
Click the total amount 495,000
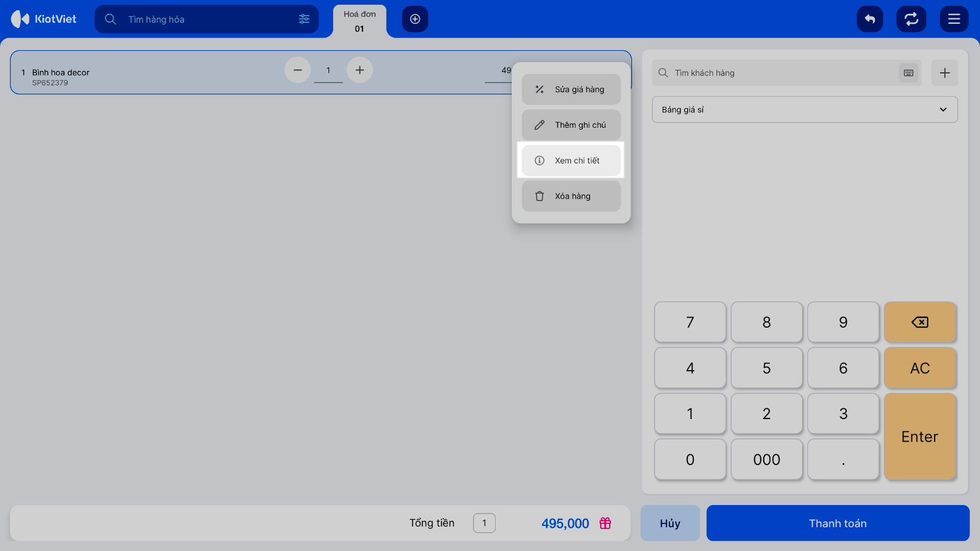(565, 524)
